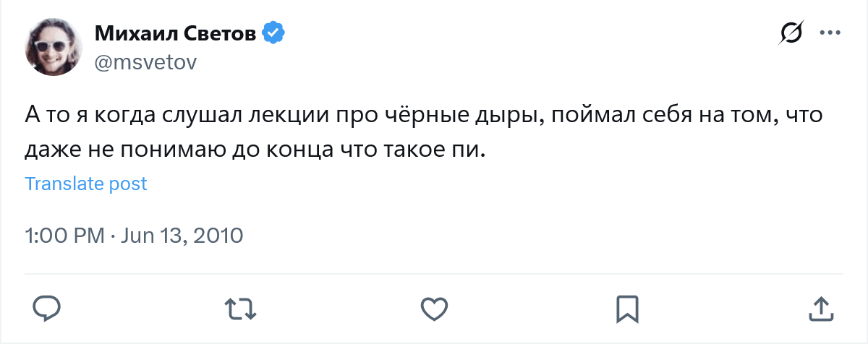The image size is (868, 344).
Task: Click the Grok explain icon
Action: click(791, 33)
